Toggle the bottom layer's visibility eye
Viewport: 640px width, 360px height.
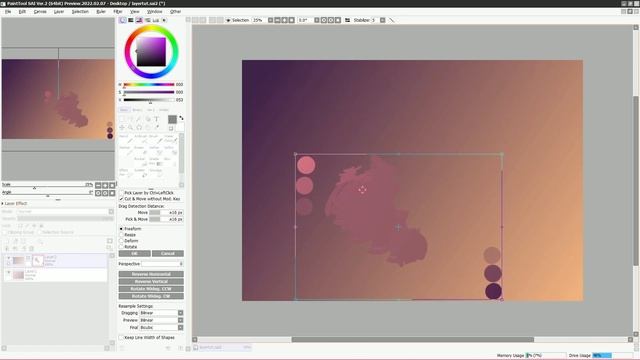pos(8,272)
